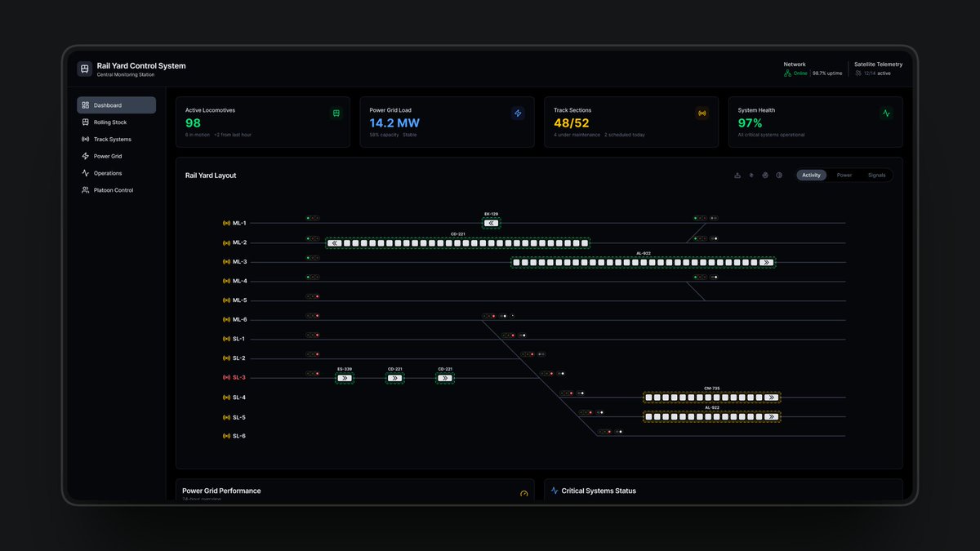Screen dimensions: 980x551
Task: Click the up-down arrows icon in layout toolbar
Action: 751,176
